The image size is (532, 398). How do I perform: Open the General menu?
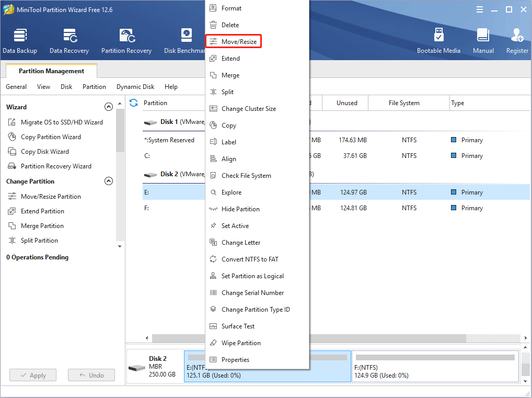[x=16, y=87]
